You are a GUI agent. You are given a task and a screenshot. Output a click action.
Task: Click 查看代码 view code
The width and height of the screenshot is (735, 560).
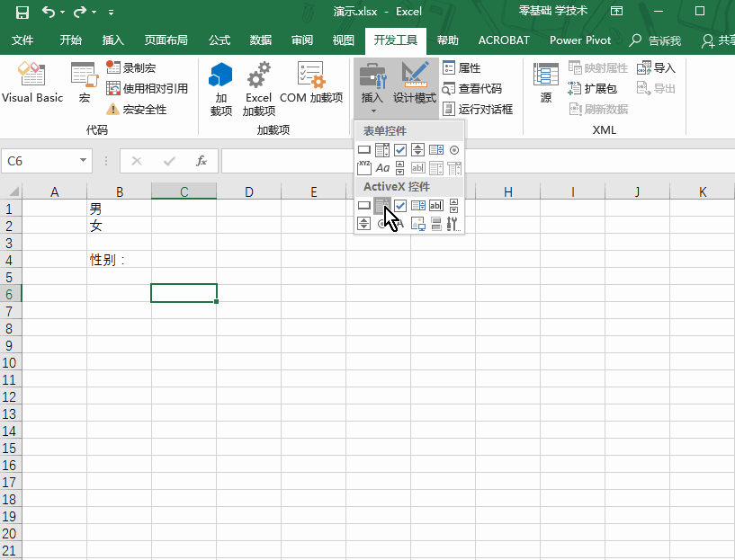coord(472,88)
